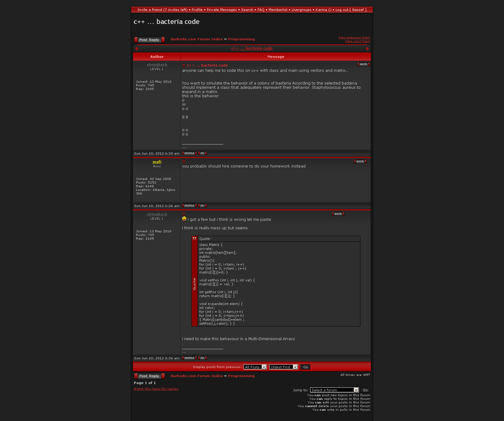The width and height of the screenshot is (504, 421).
Task: Open the Memberlist menu item
Action: (x=278, y=10)
